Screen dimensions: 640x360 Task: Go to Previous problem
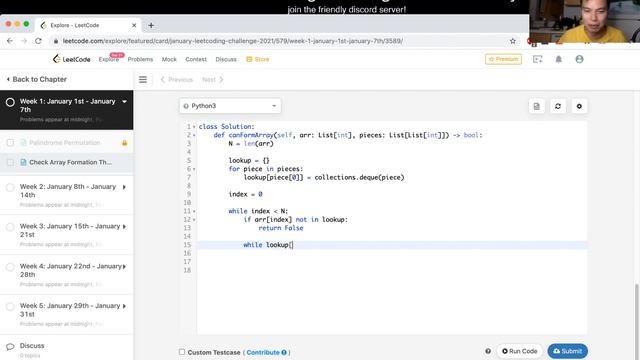coord(177,80)
